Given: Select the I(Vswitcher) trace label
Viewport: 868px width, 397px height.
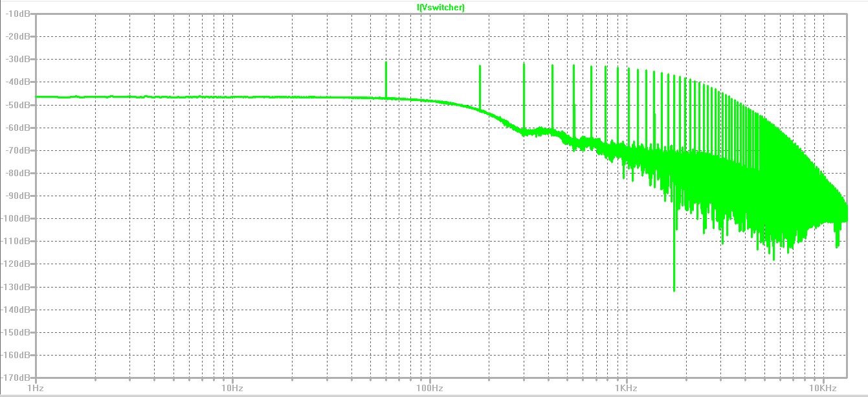Looking at the screenshot, I should pyautogui.click(x=440, y=7).
